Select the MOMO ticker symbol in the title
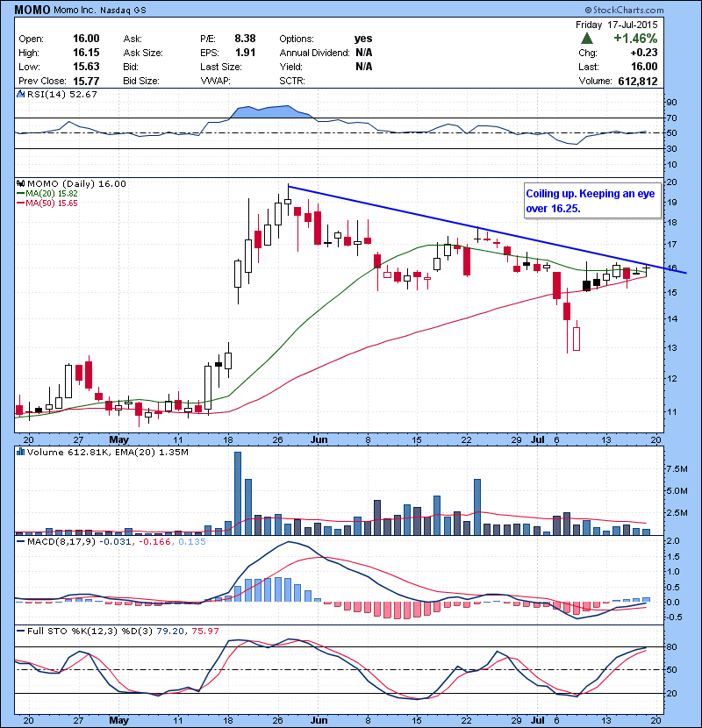The image size is (702, 728). (32, 10)
